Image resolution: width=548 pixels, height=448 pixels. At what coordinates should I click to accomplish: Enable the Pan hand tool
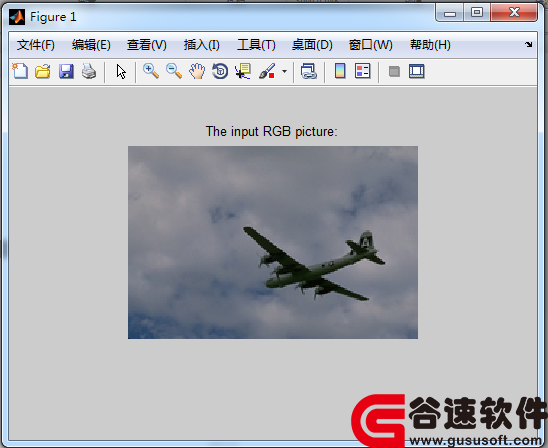197,71
